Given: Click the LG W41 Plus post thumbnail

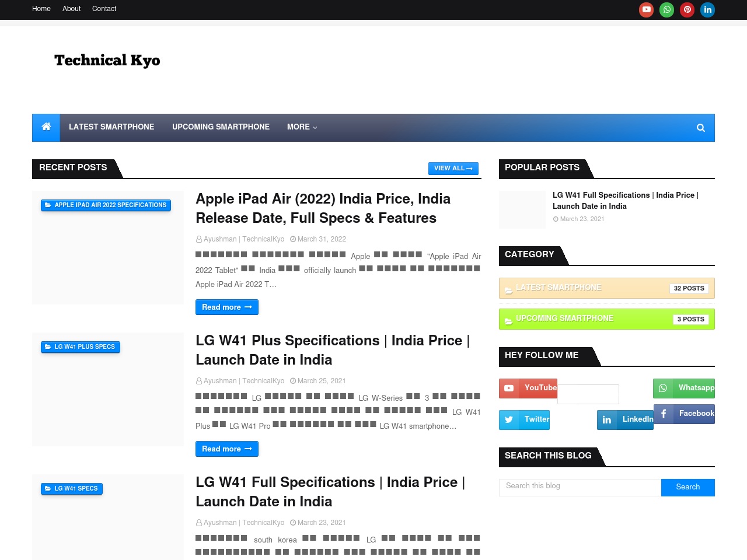Looking at the screenshot, I should (x=108, y=389).
